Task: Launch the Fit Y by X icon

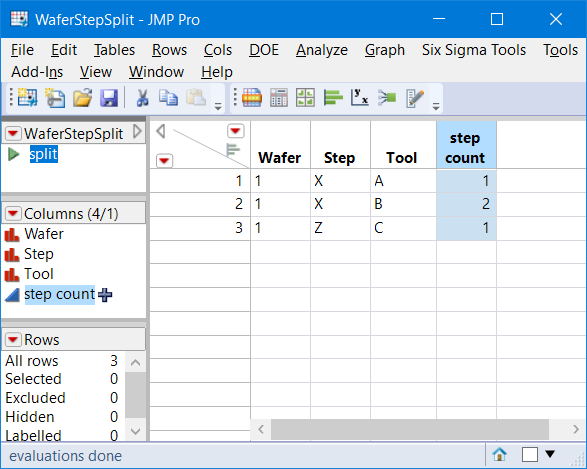Action: click(x=359, y=97)
